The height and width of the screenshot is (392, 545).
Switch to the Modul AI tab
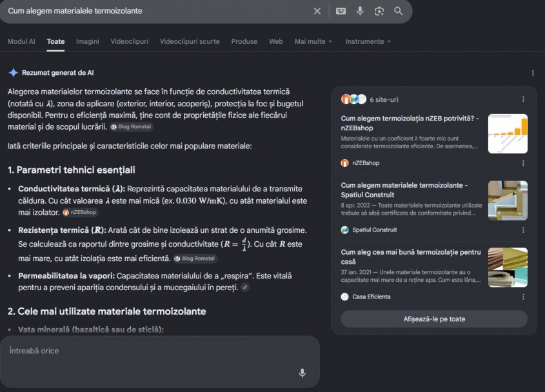21,41
